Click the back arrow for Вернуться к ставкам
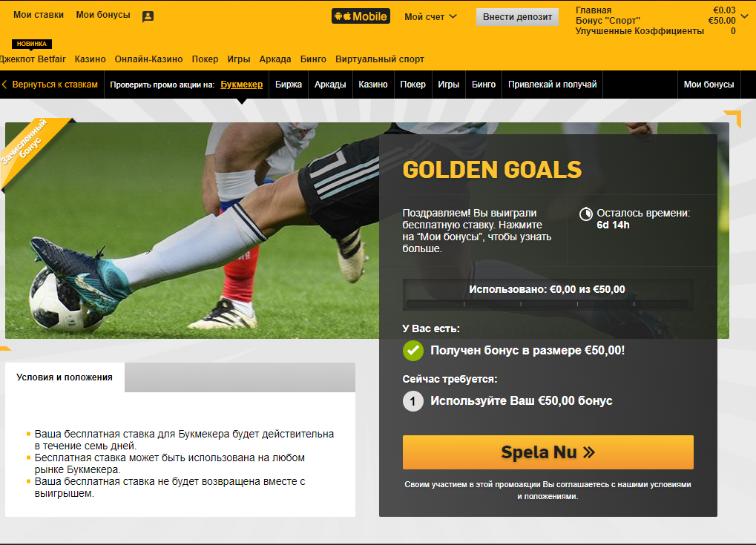756x545 pixels. (4, 85)
